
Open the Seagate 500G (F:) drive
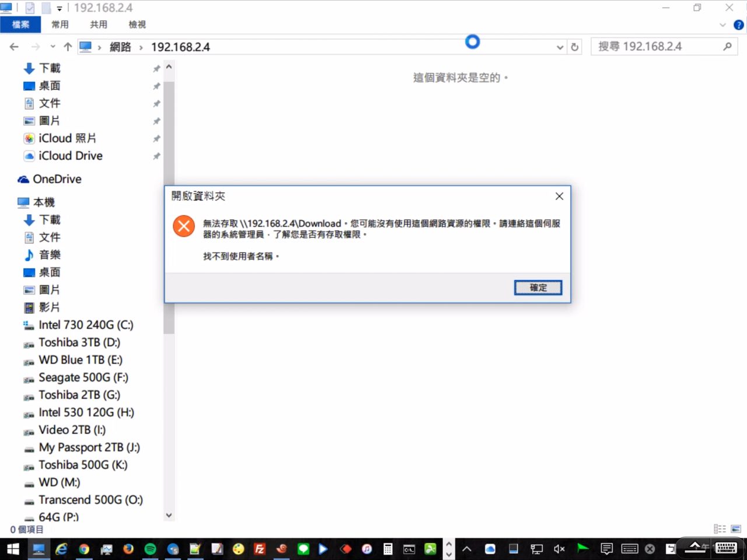coord(83,377)
